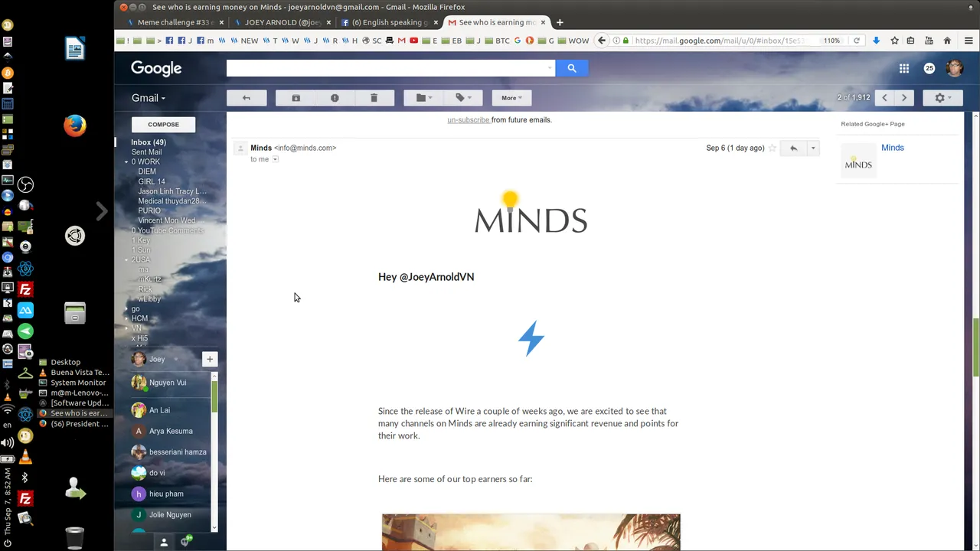This screenshot has width=980, height=551.
Task: Show bookmarks list icon in Firefox toolbar
Action: [910, 41]
